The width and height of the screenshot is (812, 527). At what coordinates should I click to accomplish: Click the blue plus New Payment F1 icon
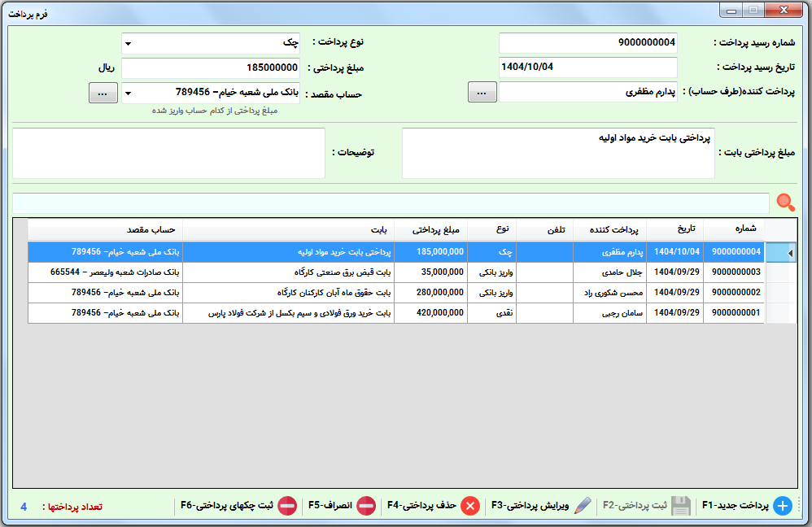(783, 506)
